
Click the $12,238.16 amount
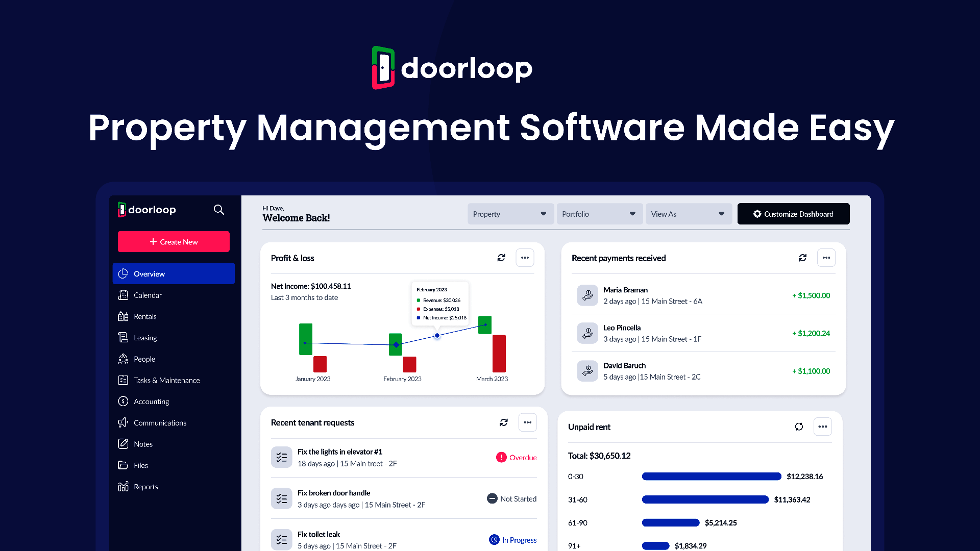[x=805, y=477]
